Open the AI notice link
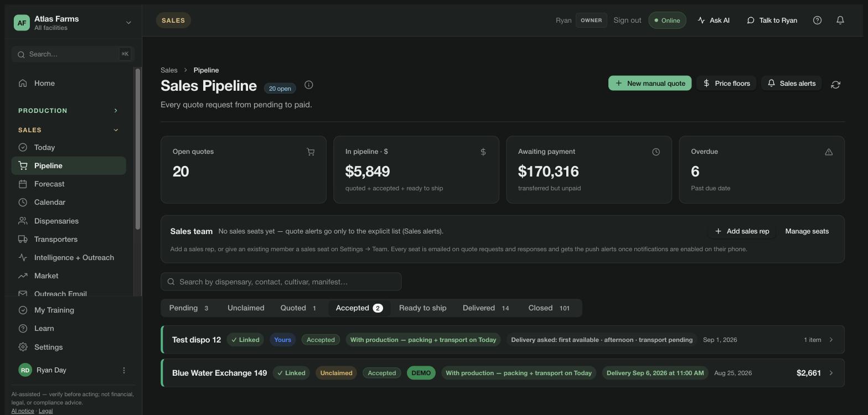This screenshot has height=415, width=868. pos(23,411)
